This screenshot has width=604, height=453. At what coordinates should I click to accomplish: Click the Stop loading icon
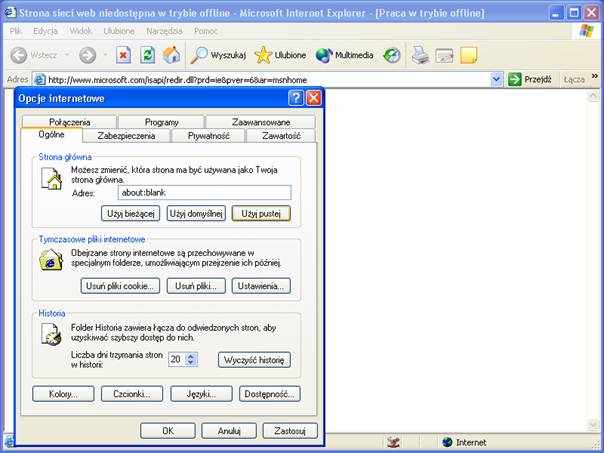[124, 55]
